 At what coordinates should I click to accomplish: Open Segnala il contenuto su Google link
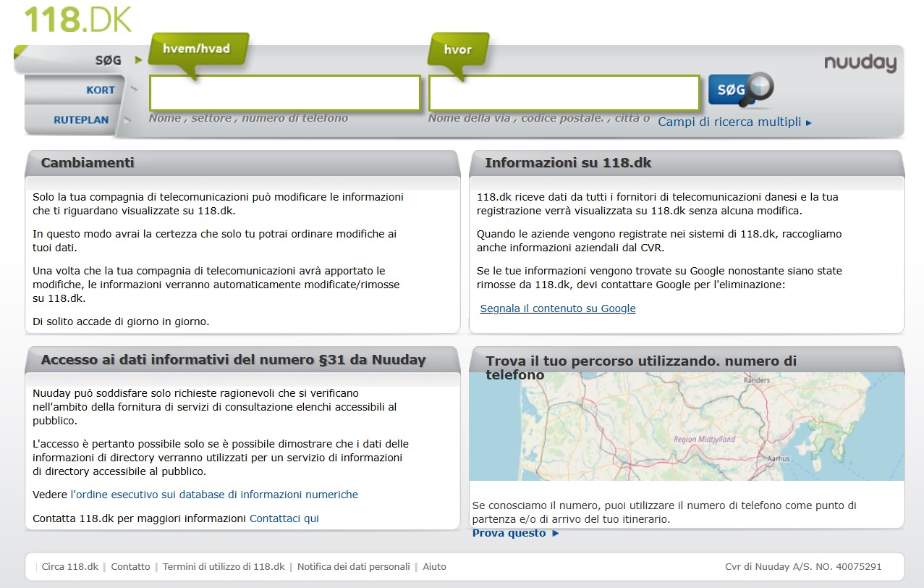click(558, 308)
